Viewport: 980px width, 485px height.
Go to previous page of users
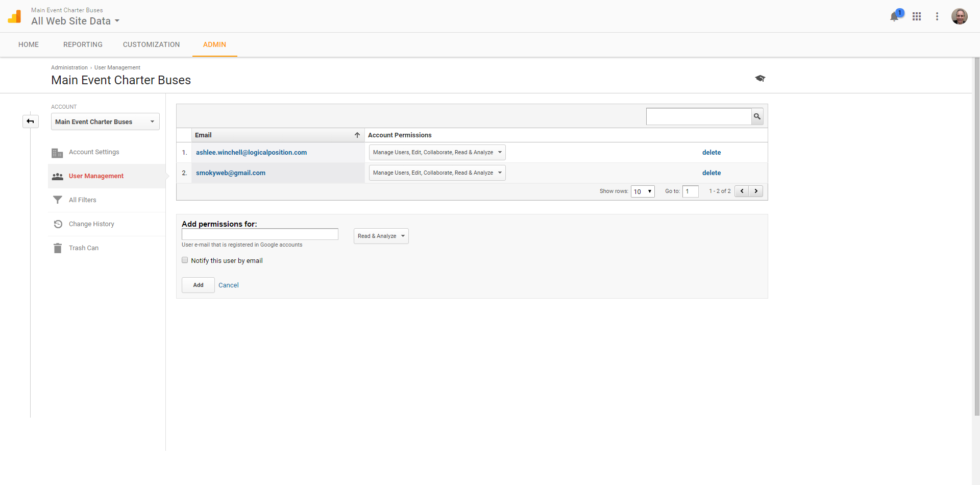(x=742, y=191)
